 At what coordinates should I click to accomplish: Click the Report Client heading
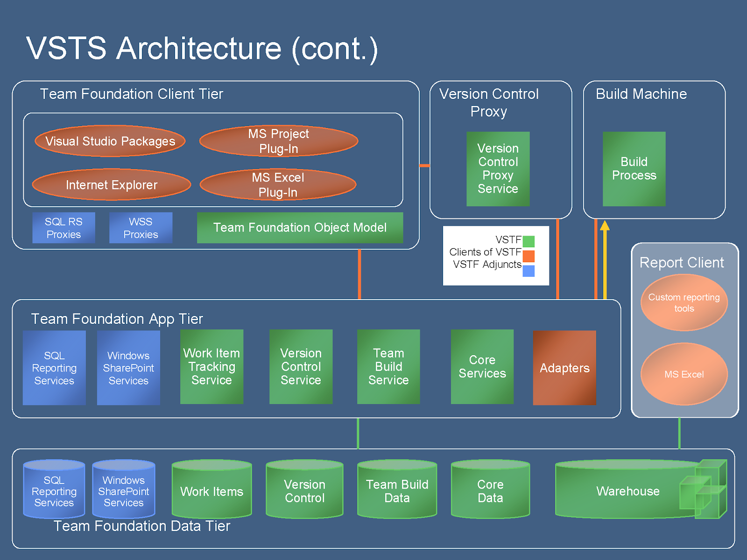(682, 263)
